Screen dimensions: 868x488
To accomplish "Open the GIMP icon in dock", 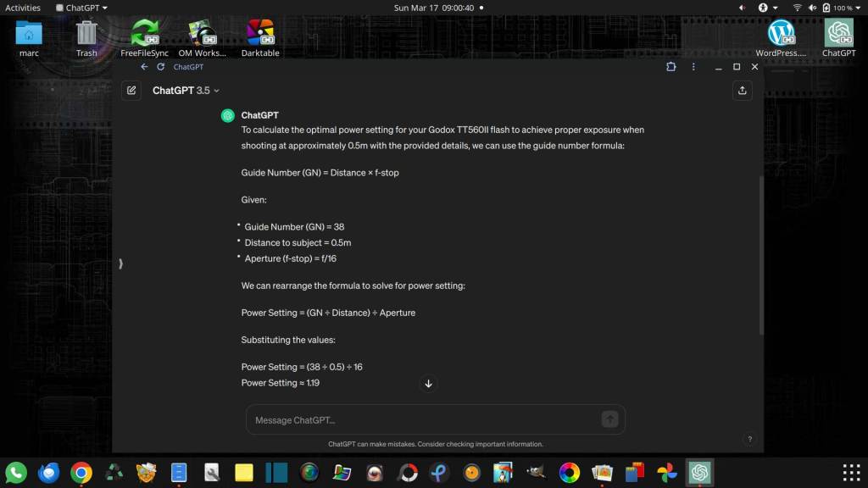I will (537, 473).
